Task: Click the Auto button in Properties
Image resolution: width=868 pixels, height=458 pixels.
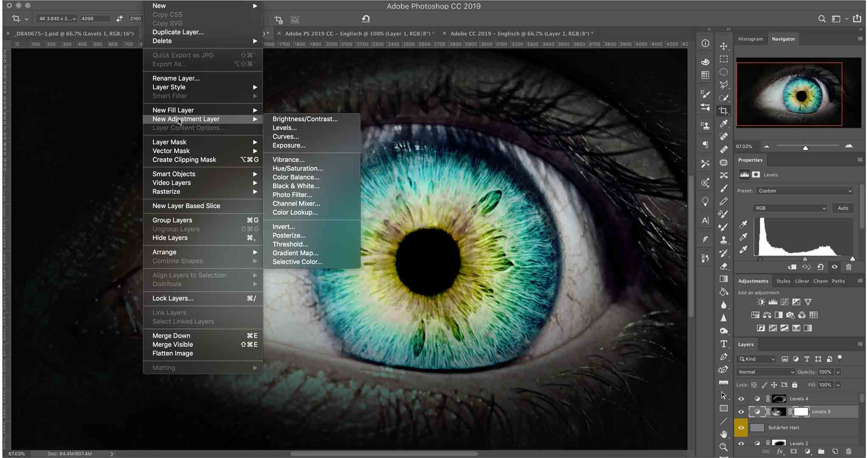Action: pos(843,208)
